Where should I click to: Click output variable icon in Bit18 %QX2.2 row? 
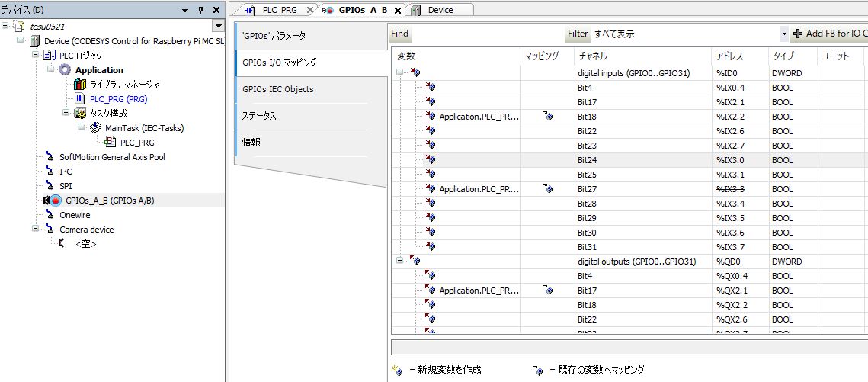(x=430, y=304)
